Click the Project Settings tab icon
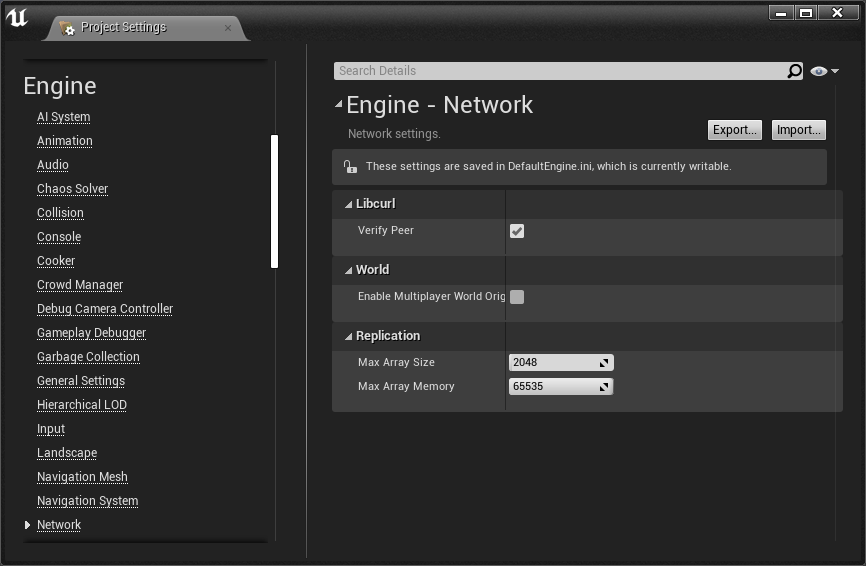Viewport: 866px width, 566px height. pyautogui.click(x=67, y=28)
